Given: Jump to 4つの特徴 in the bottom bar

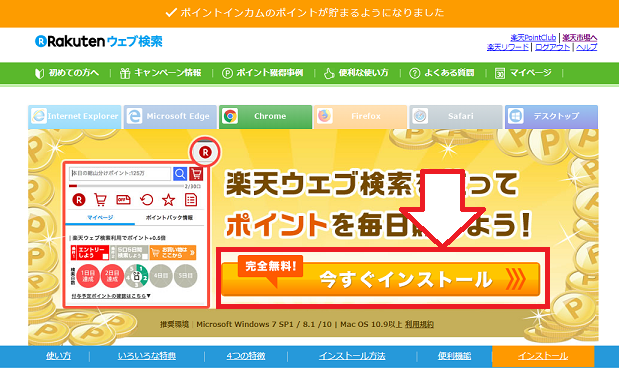Looking at the screenshot, I should pos(246,356).
